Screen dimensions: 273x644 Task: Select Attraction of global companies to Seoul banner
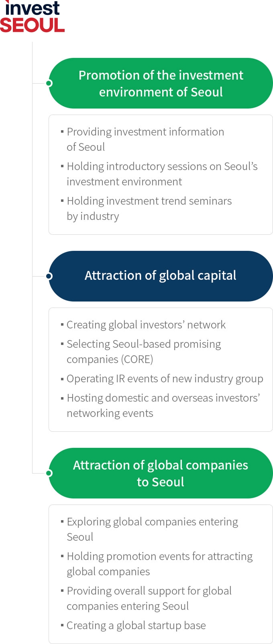pyautogui.click(x=161, y=473)
